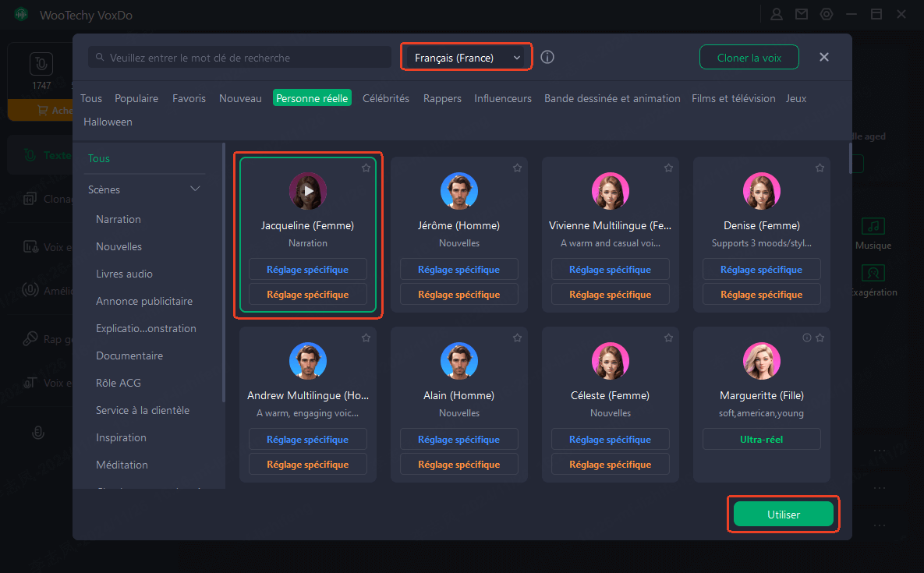Star the Jérôme (Homme) voice
Image resolution: width=924 pixels, height=573 pixels.
click(x=517, y=168)
